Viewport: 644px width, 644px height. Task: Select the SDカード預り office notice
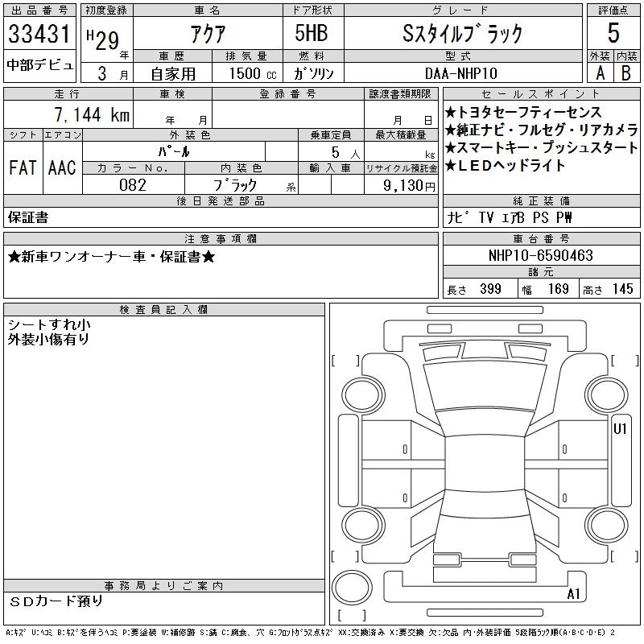click(x=57, y=601)
